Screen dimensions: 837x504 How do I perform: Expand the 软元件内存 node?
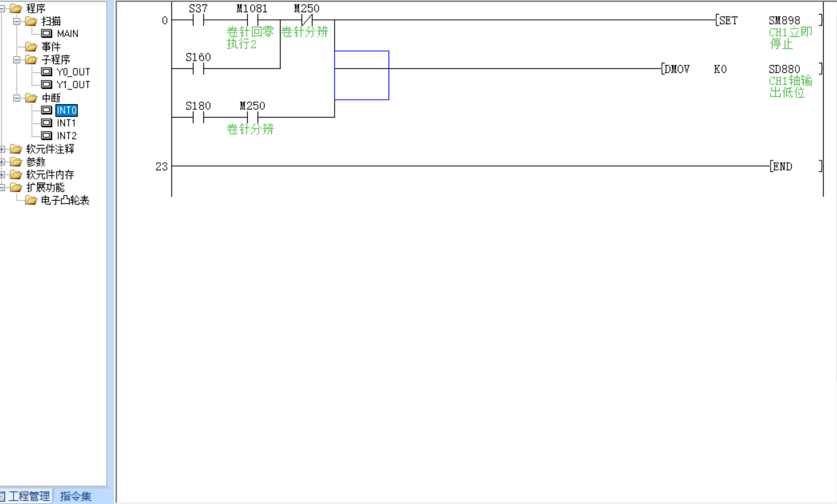3,174
